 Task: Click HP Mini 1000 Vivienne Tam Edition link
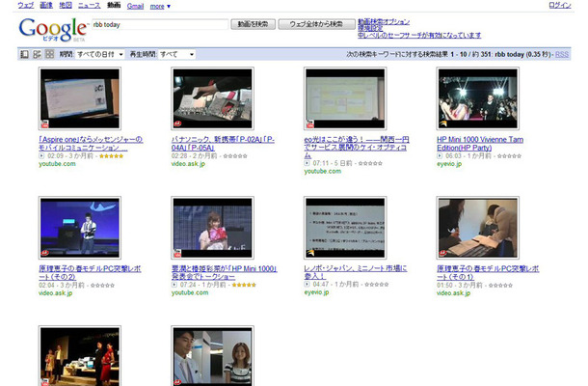point(480,144)
